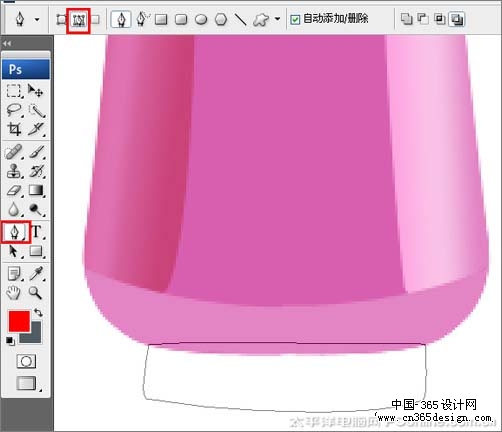Select the Healing Brush tool
This screenshot has height=432, width=502.
pyautogui.click(x=14, y=152)
